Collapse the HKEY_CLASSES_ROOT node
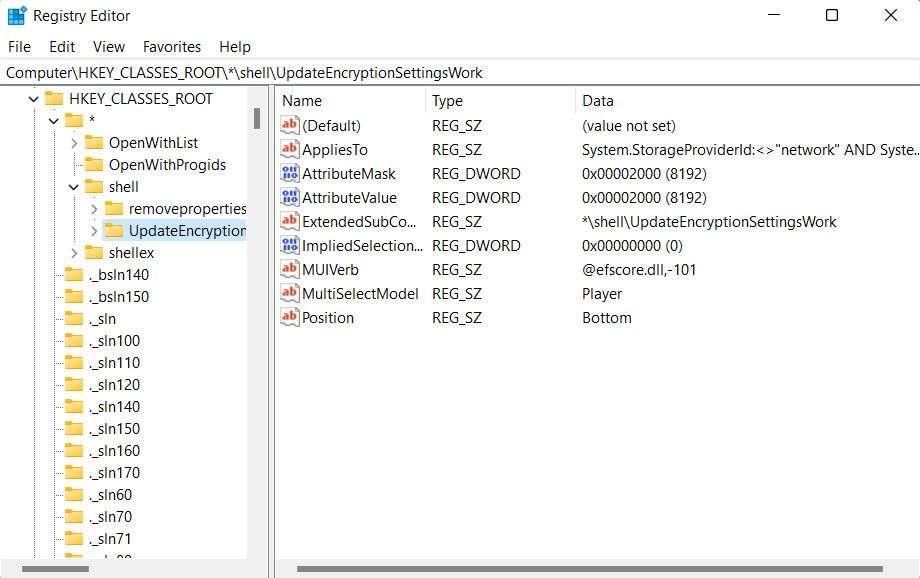Viewport: 920px width, 578px height. (33, 98)
